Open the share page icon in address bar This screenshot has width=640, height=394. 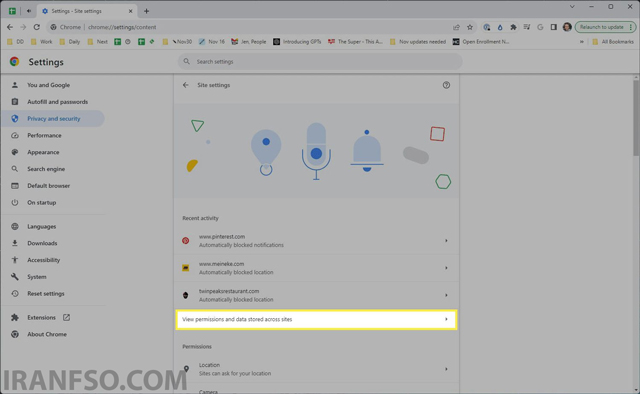tap(456, 27)
